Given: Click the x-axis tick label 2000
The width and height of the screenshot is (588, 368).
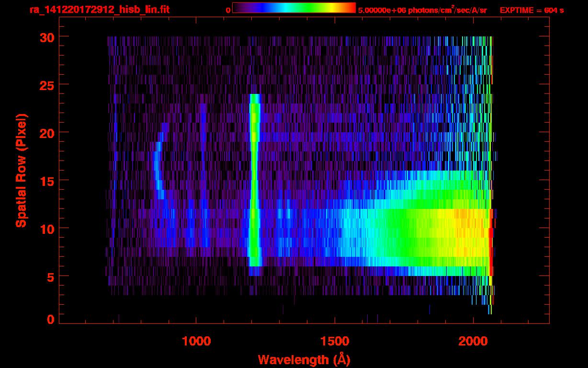Looking at the screenshot, I should [x=473, y=341].
